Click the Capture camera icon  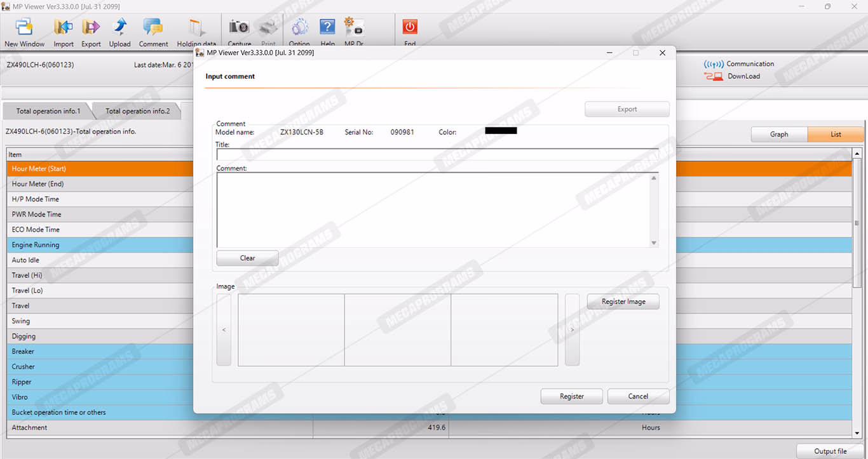[x=239, y=28]
